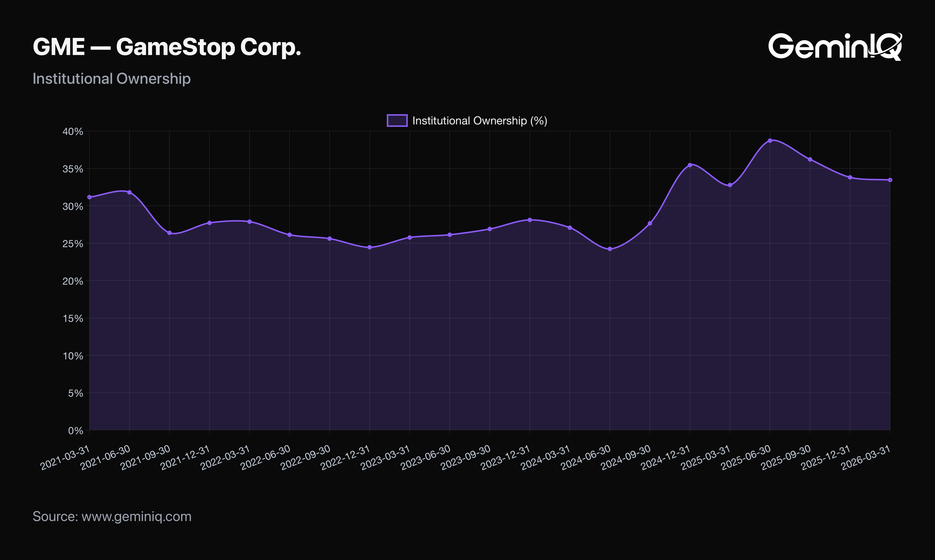Select the data point at 2023-06-30

(450, 235)
